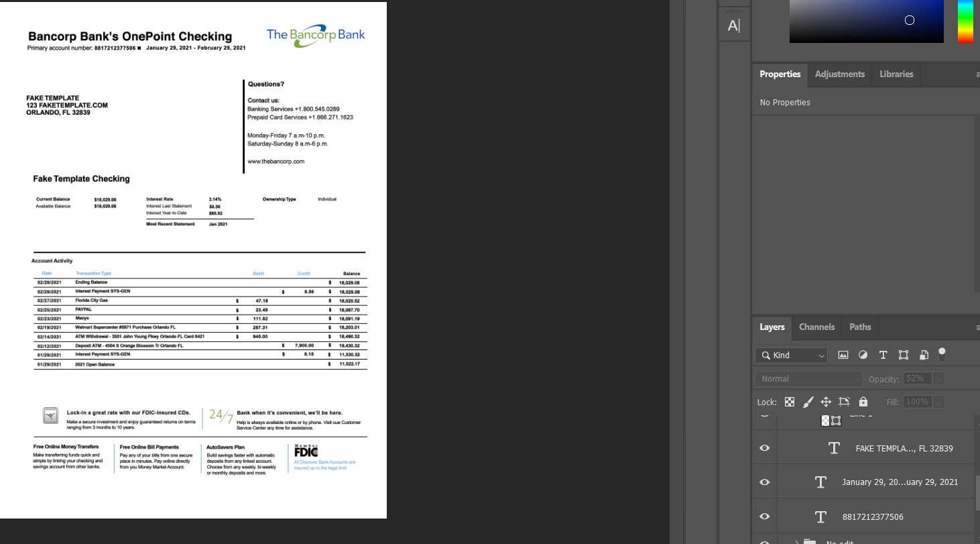Lock all padlock icon
980x544 pixels.
tap(863, 402)
